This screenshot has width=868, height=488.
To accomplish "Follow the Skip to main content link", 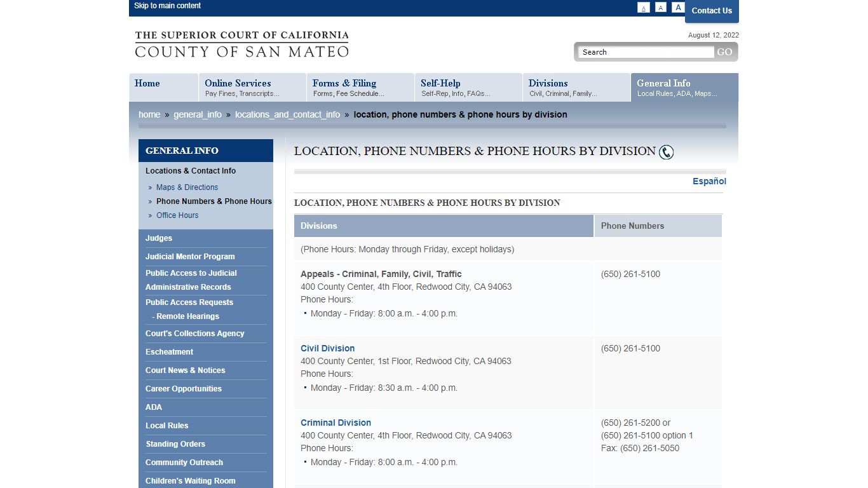I will 167,6.
